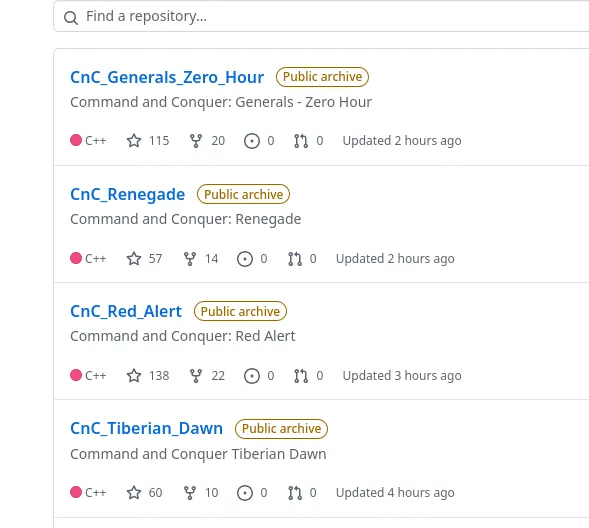Click the search magnifier icon
This screenshot has width=589, height=528.
tap(71, 17)
